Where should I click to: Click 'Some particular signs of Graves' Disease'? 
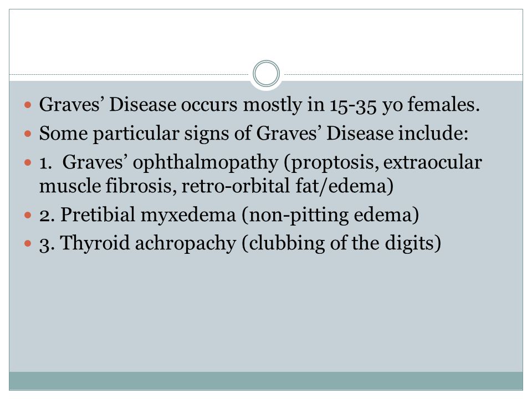pyautogui.click(x=216, y=134)
